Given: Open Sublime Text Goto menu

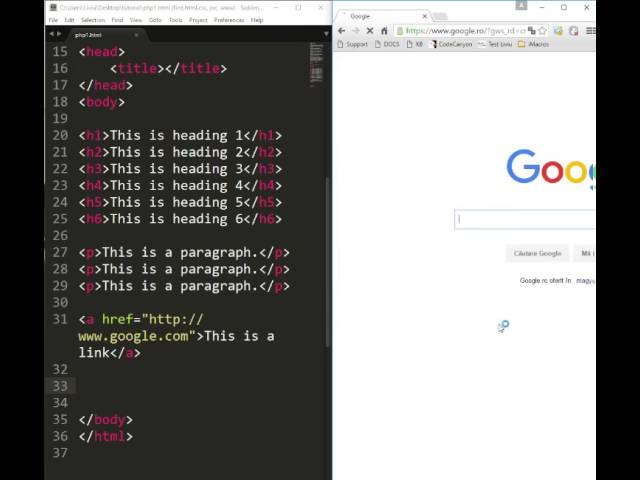Looking at the screenshot, I should point(155,20).
